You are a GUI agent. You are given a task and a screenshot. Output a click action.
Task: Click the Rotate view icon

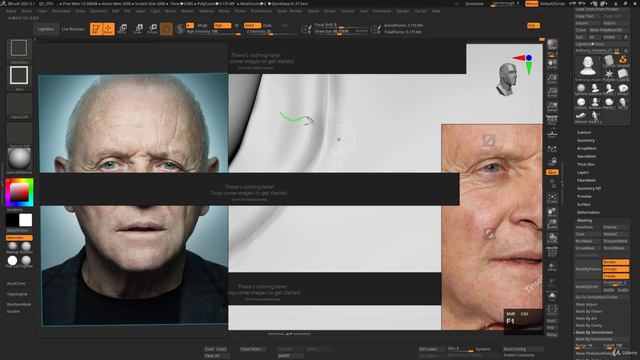(x=552, y=238)
